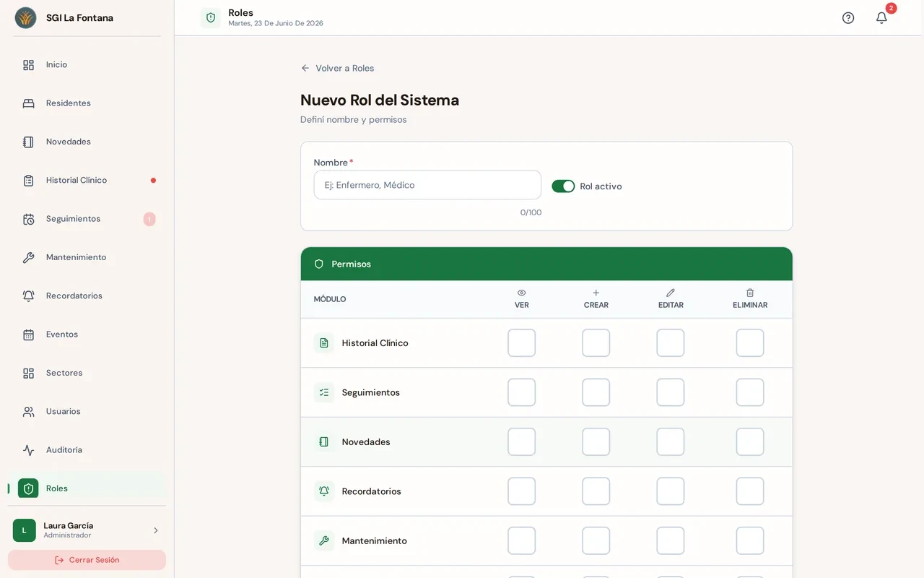Viewport: 924px width, 578px height.
Task: Check EDITAR permission for Mantenimiento
Action: [x=671, y=540]
